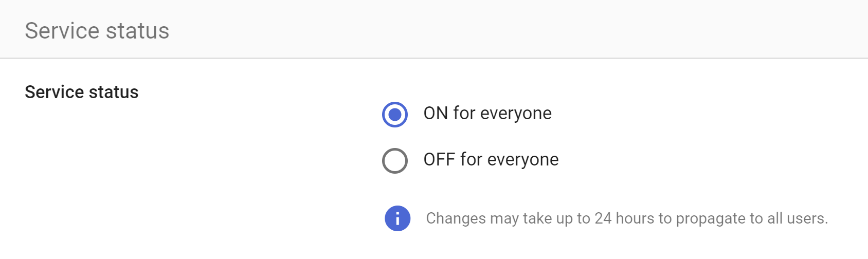The width and height of the screenshot is (868, 259).
Task: Click the 24 hours propagation notice text
Action: (627, 218)
